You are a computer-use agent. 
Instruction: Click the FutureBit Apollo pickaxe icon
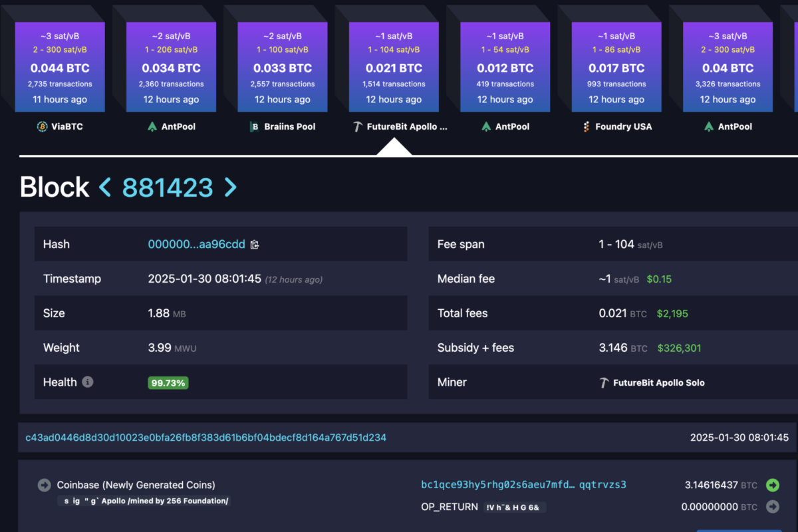356,126
